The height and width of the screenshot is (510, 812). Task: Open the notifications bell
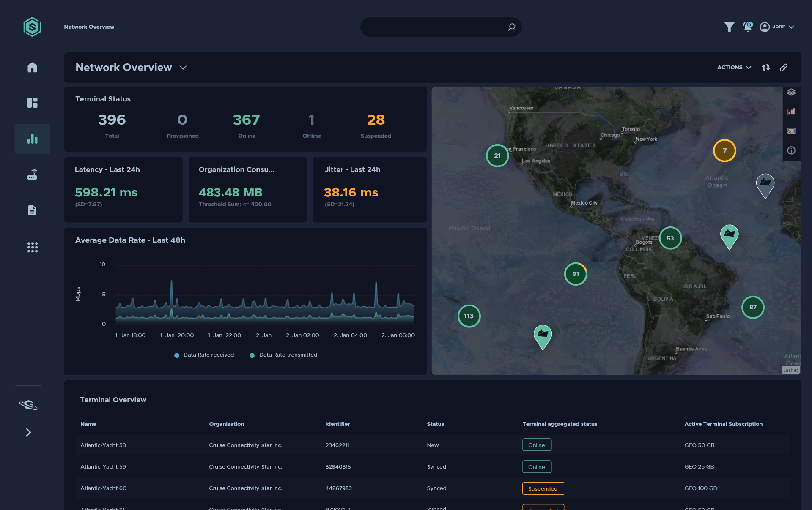[x=748, y=27]
